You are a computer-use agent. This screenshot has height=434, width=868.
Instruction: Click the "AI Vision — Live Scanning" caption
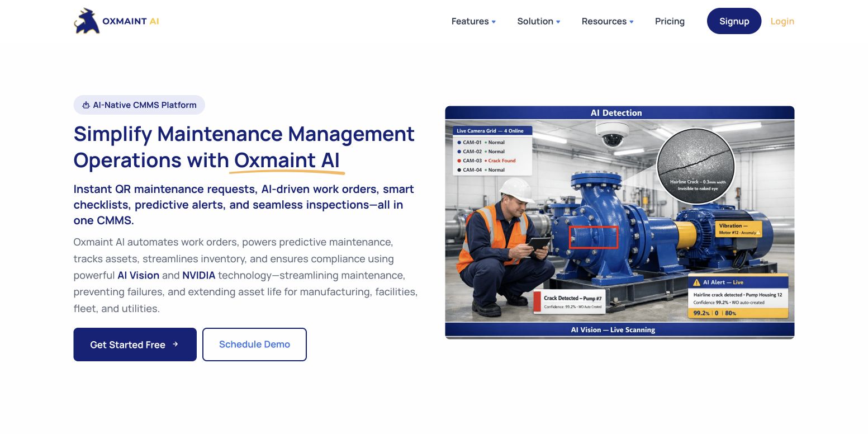(613, 330)
